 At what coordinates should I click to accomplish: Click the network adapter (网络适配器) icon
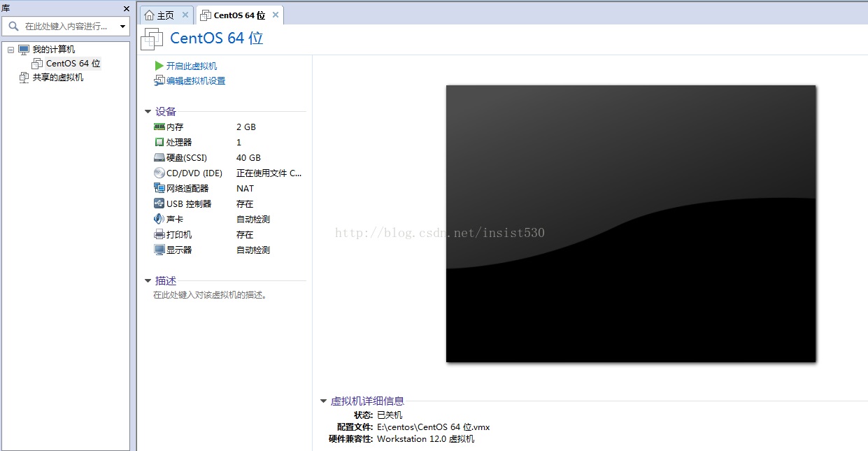159,188
